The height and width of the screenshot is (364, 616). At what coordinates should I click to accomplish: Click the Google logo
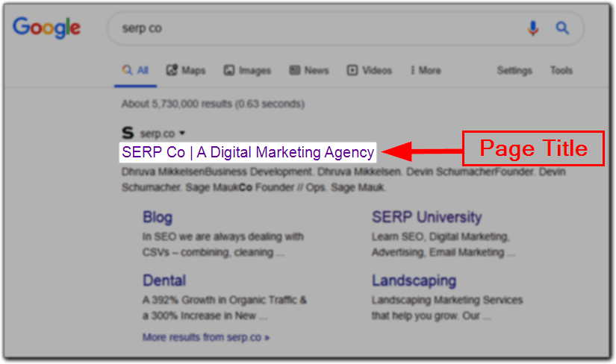click(46, 28)
